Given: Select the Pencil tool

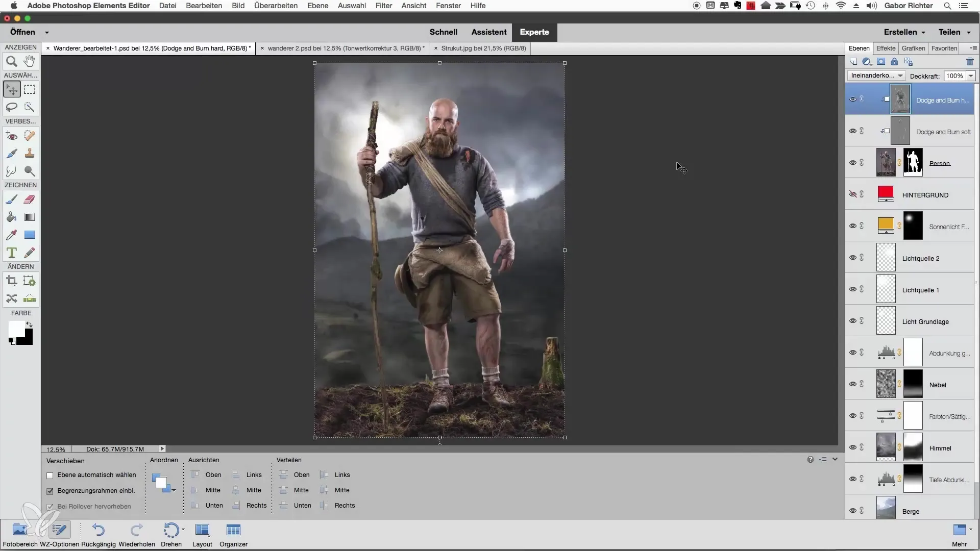Looking at the screenshot, I should point(30,253).
